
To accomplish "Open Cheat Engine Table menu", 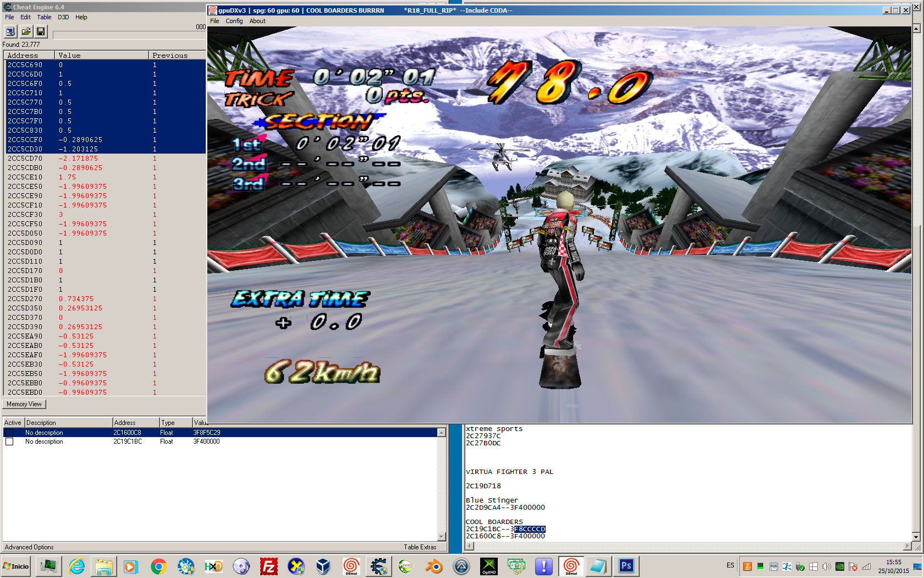I will (44, 17).
